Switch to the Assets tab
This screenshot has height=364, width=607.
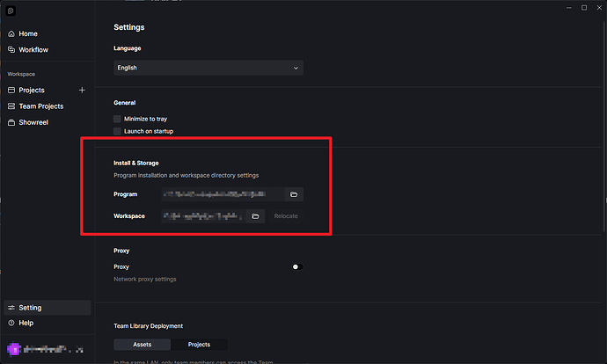coord(143,345)
